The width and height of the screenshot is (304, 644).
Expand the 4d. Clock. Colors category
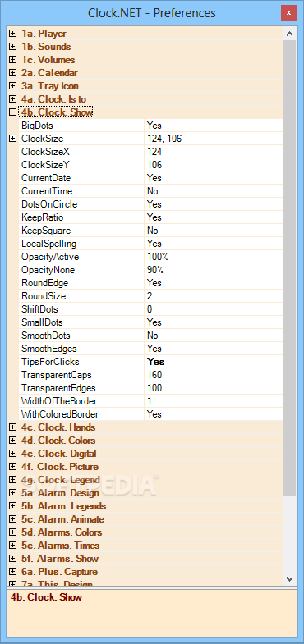[x=13, y=441]
